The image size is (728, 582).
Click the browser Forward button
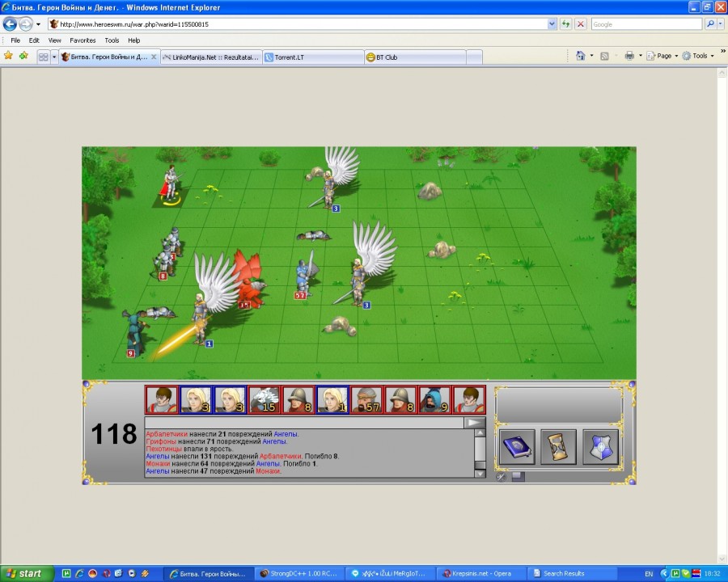pyautogui.click(x=26, y=23)
